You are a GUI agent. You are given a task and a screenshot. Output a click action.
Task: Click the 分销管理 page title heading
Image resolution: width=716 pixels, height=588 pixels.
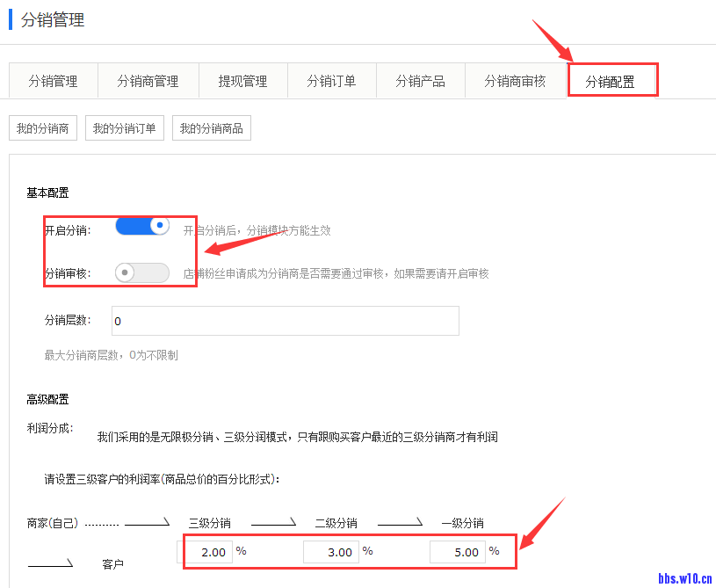point(53,19)
